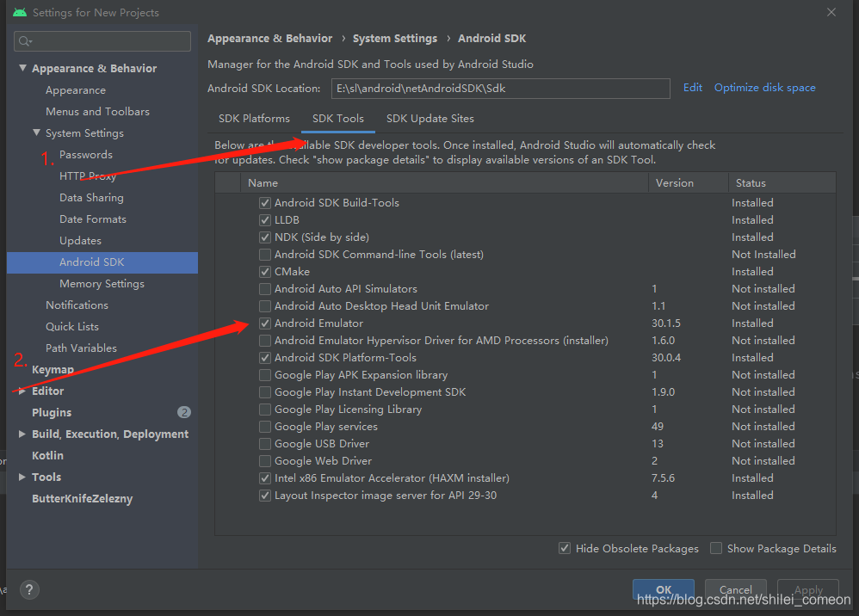The height and width of the screenshot is (616, 859).
Task: Confirm with the OK button
Action: click(664, 589)
